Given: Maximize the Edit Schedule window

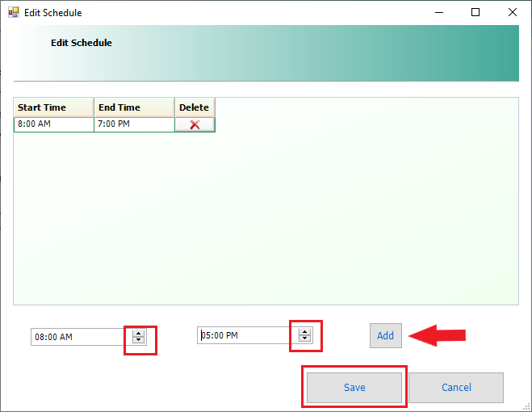Looking at the screenshot, I should click(475, 13).
